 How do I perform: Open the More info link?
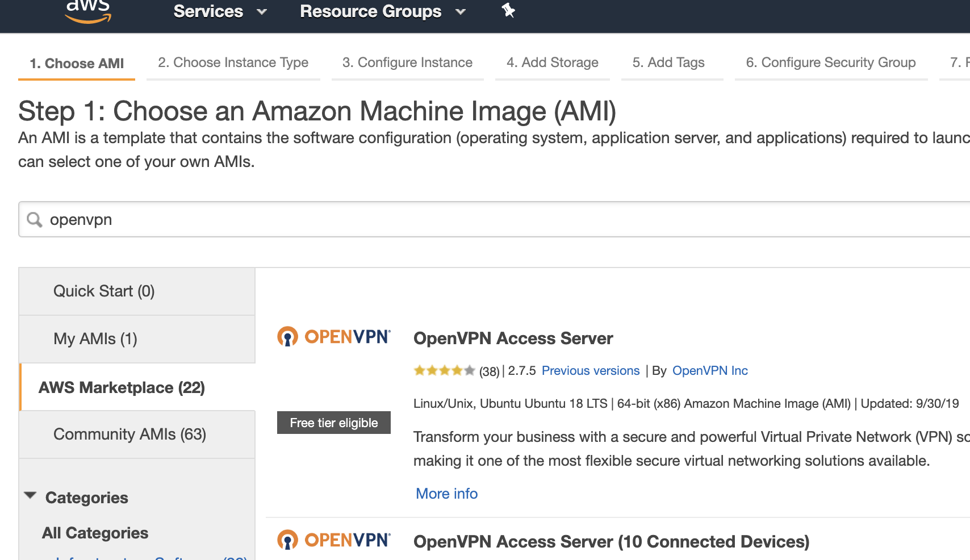(447, 494)
